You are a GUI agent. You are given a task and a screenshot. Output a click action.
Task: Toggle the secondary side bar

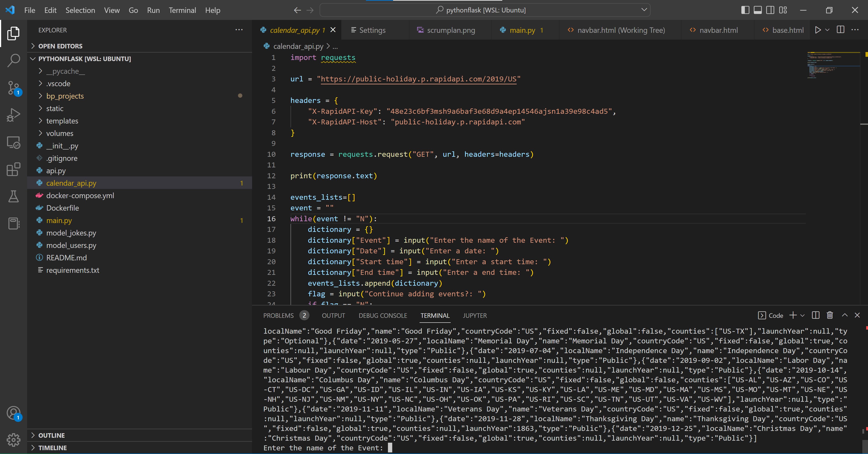[770, 10]
